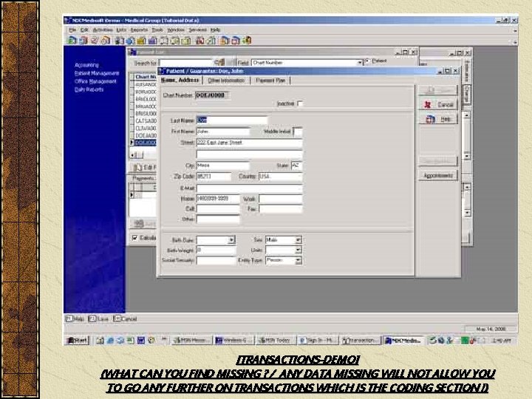The image size is (532, 399).
Task: Click the Zip Code field
Action: point(214,177)
